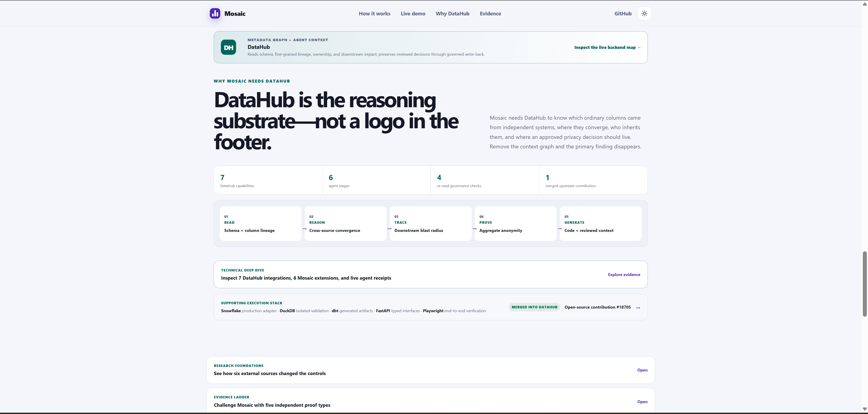This screenshot has width=868, height=414.
Task: Click SUPPORTING EXECUTION STACK label
Action: tap(251, 303)
